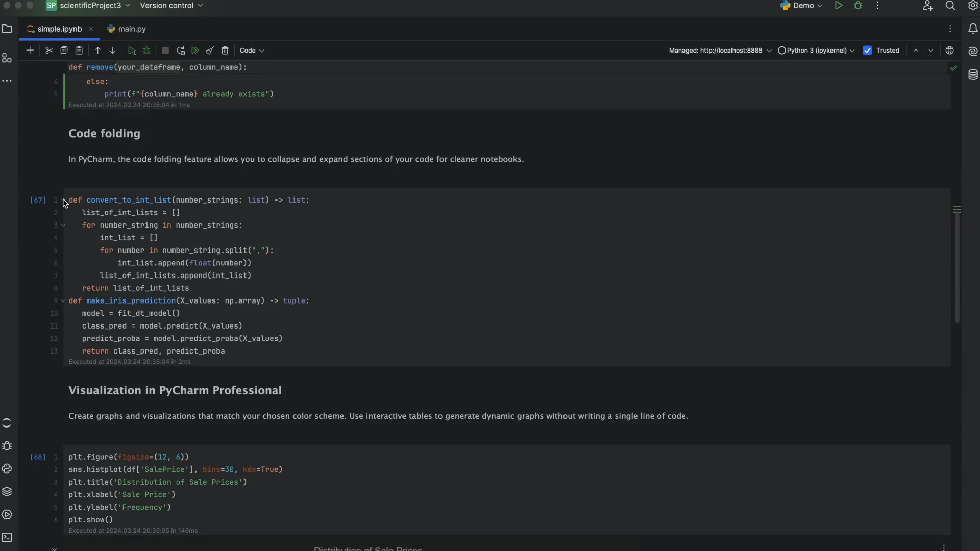This screenshot has width=980, height=551.
Task: Add a new cell with the plus icon
Action: (30, 51)
